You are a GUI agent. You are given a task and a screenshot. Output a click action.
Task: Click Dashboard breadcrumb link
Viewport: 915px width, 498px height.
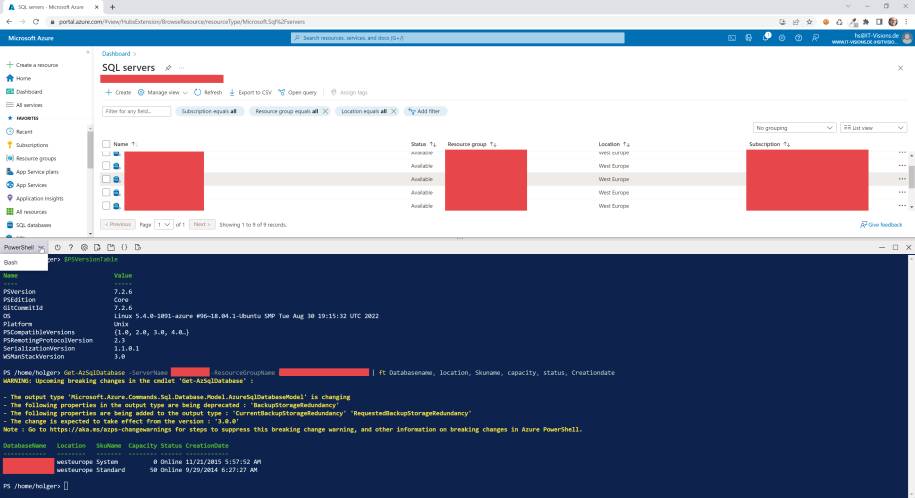pyautogui.click(x=116, y=54)
